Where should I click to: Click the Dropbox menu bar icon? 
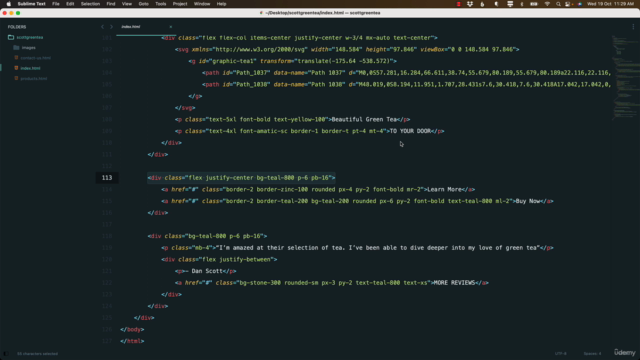pyautogui.click(x=470, y=4)
